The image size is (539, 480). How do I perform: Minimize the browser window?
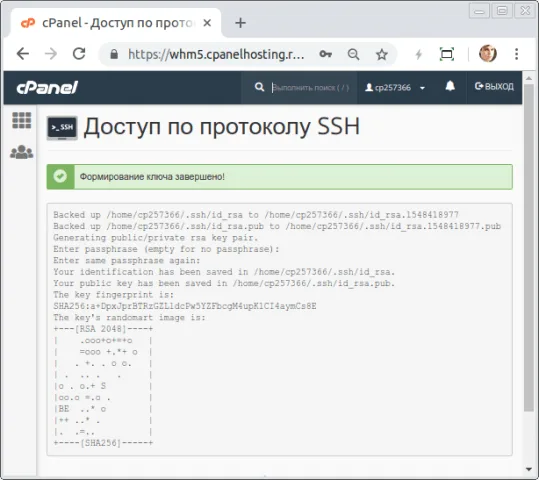[479, 11]
